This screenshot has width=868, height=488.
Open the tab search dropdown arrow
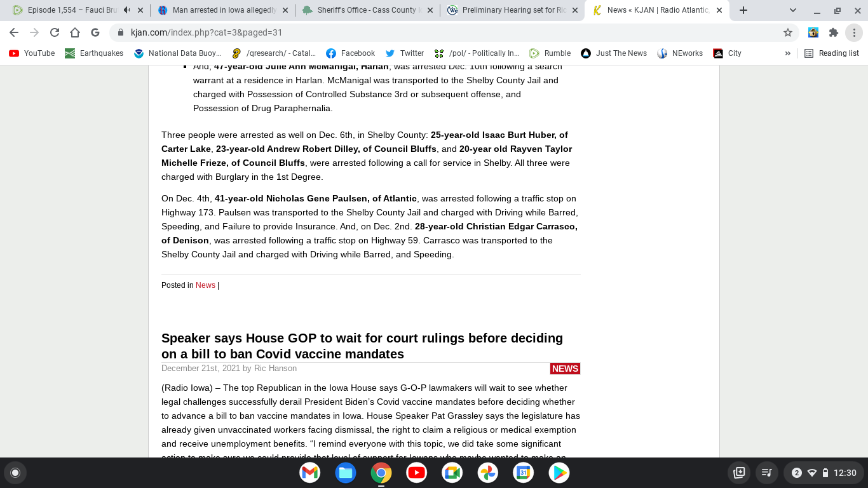coord(793,10)
